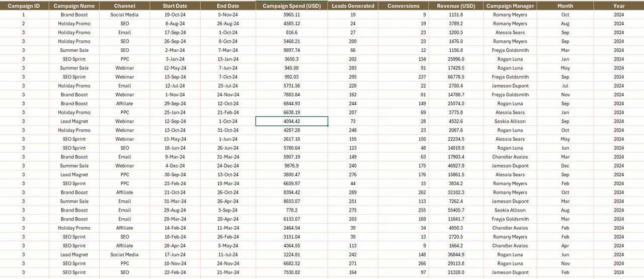Select the Campaign Name header cell
Image resolution: width=644 pixels, height=279 pixels.
[74, 6]
